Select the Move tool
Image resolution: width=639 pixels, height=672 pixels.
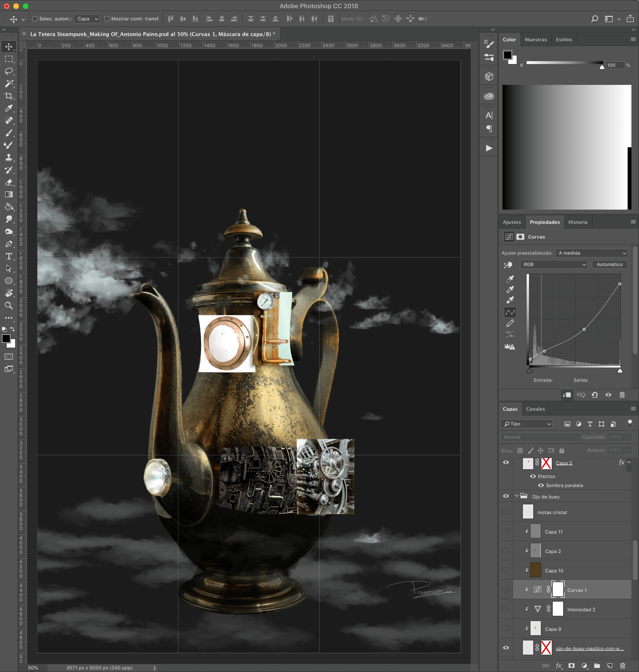pyautogui.click(x=9, y=47)
